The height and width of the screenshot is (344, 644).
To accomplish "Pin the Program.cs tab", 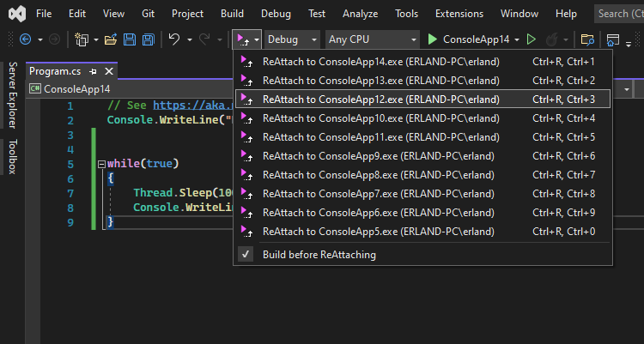I will pos(94,71).
